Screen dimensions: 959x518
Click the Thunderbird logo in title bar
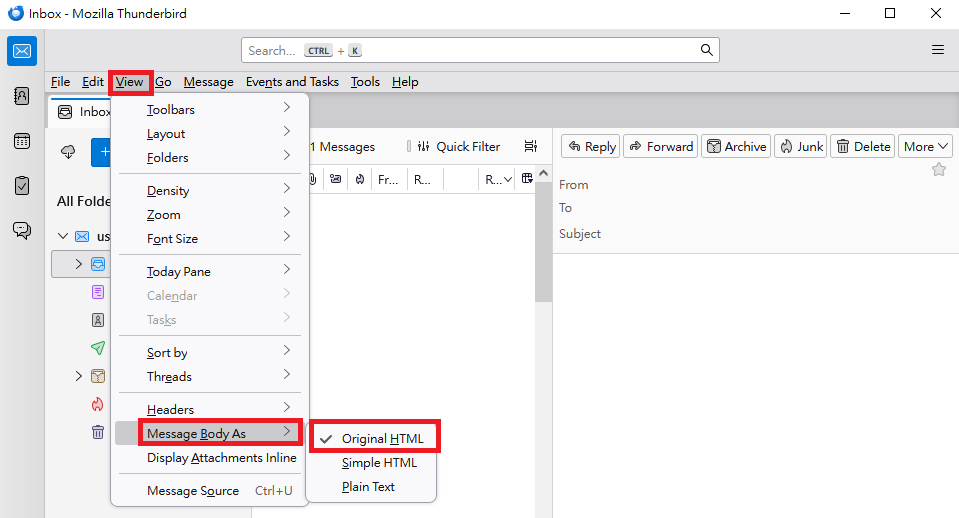tap(16, 13)
